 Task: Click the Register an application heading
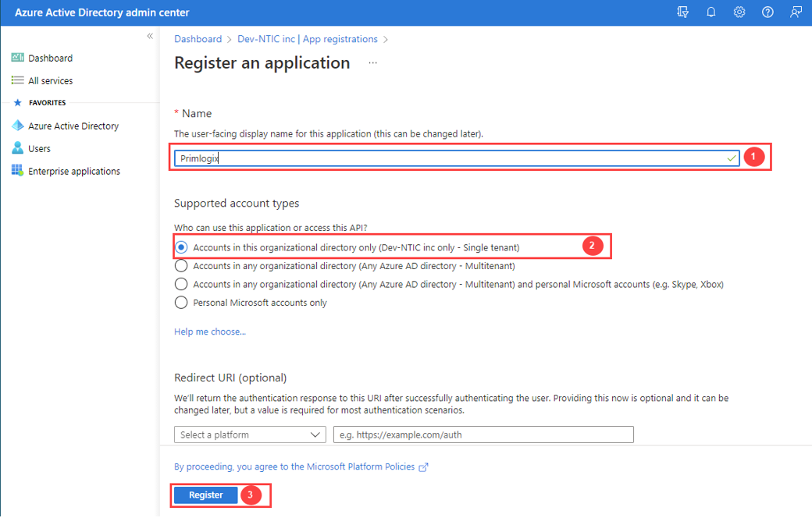point(262,62)
